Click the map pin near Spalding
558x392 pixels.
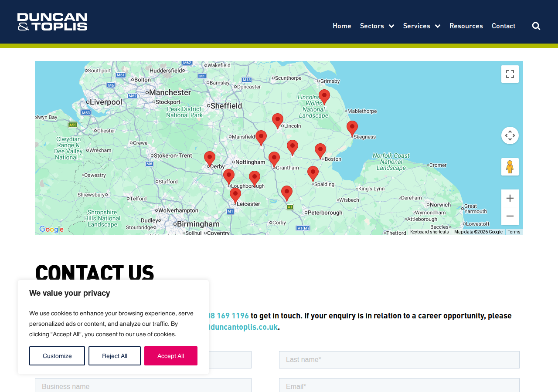point(313,174)
